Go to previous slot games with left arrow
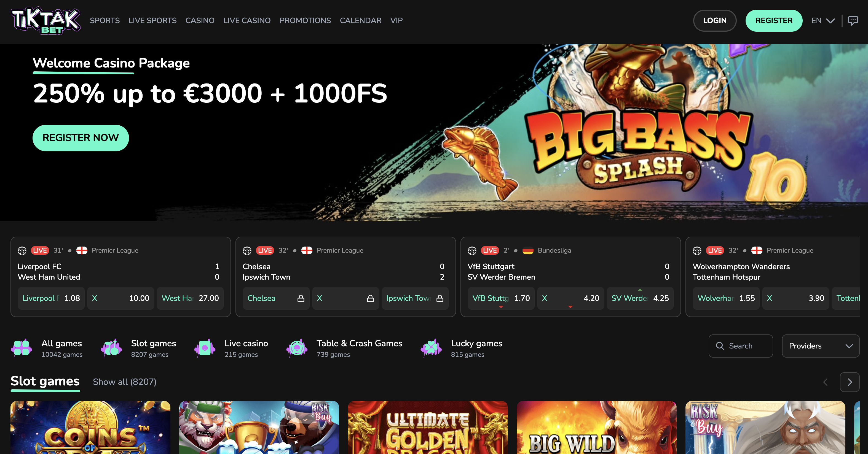Image resolution: width=868 pixels, height=454 pixels. pyautogui.click(x=825, y=382)
